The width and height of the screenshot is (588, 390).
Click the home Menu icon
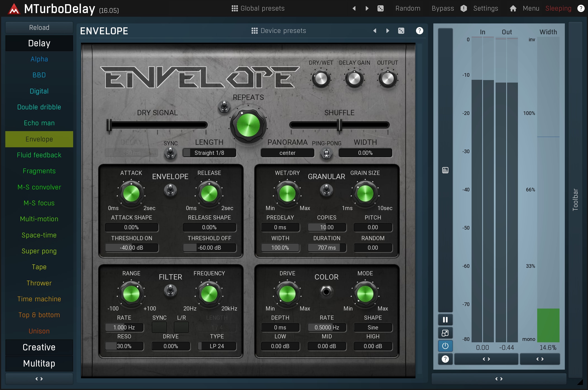coord(513,8)
